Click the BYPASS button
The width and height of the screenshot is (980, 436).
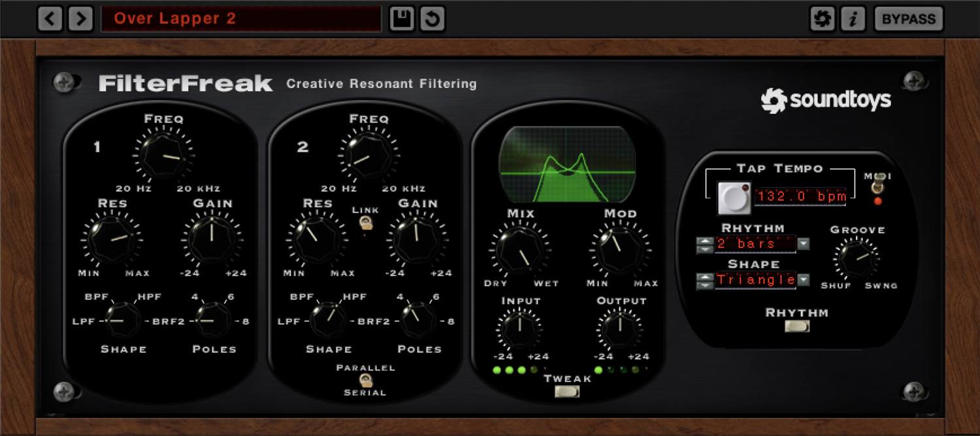pyautogui.click(x=909, y=19)
